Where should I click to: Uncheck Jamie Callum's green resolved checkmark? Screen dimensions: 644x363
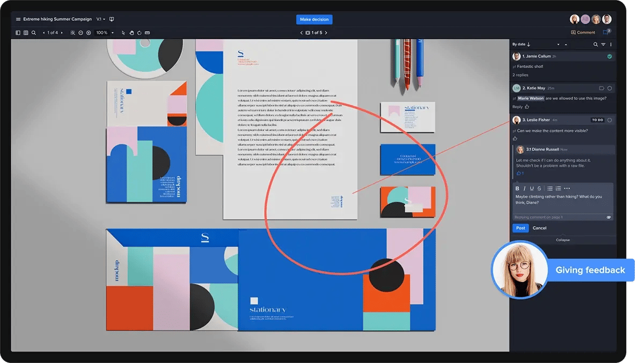point(609,56)
